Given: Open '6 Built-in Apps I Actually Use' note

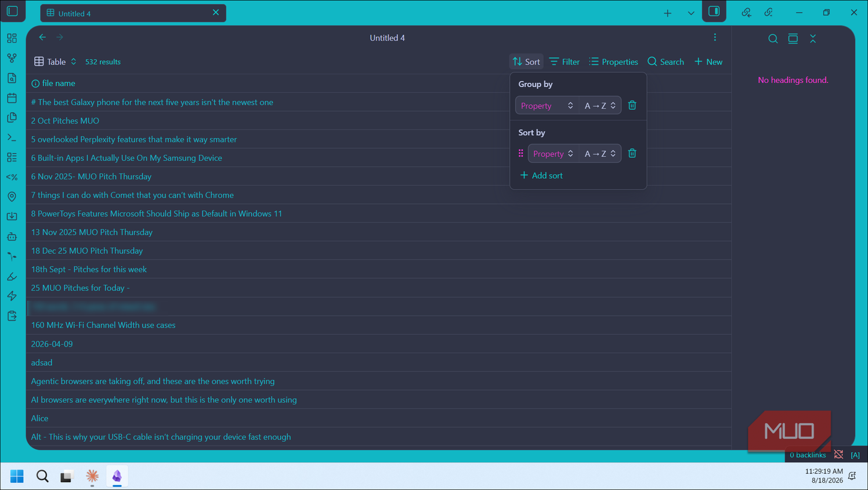Looking at the screenshot, I should click(x=126, y=158).
